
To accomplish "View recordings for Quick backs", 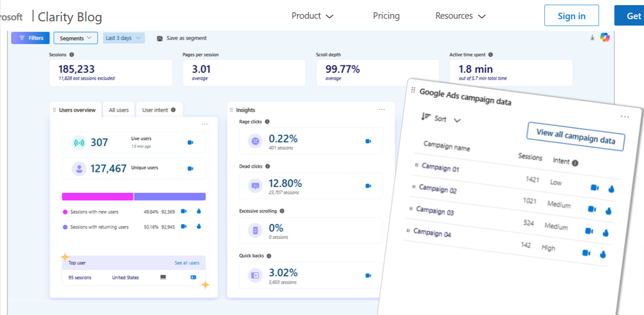I will [368, 275].
